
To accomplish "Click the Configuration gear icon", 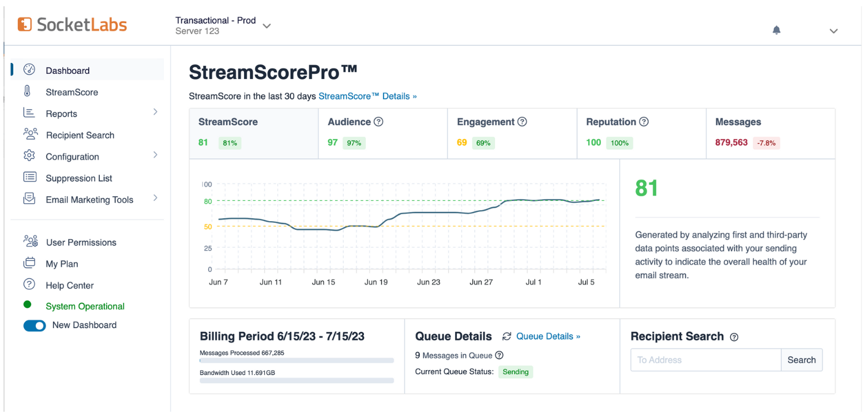I will 29,156.
